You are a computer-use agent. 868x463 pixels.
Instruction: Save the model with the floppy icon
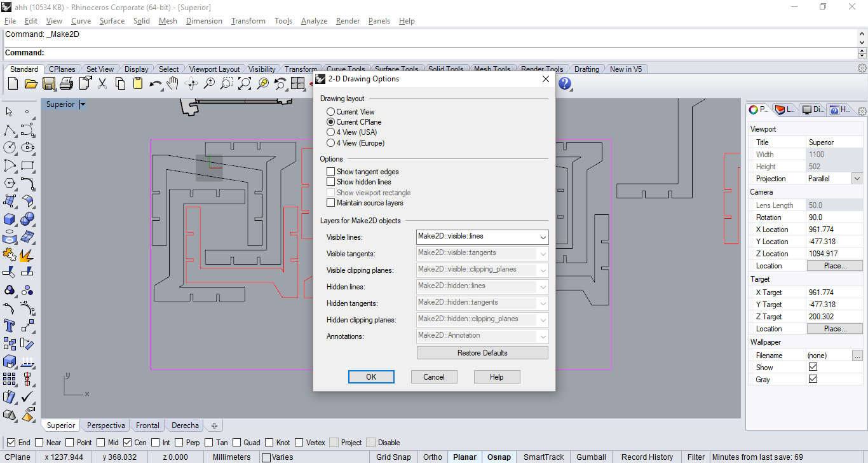tap(49, 83)
